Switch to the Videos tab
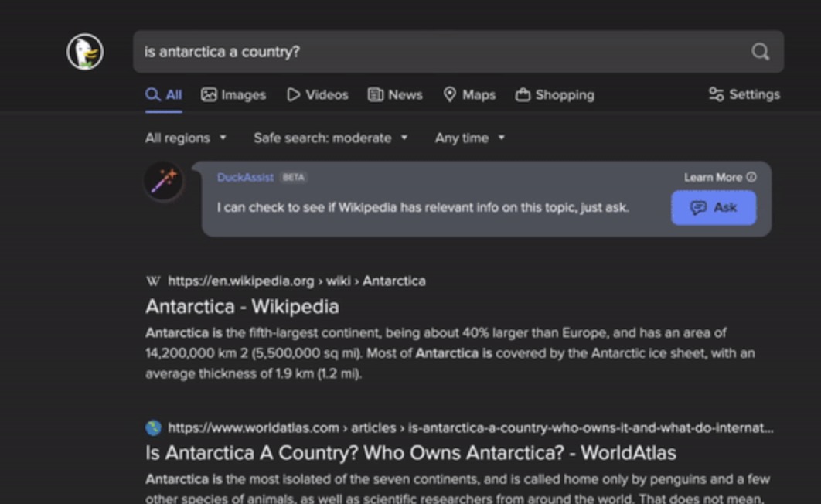The width and height of the screenshot is (821, 504). pos(317,95)
